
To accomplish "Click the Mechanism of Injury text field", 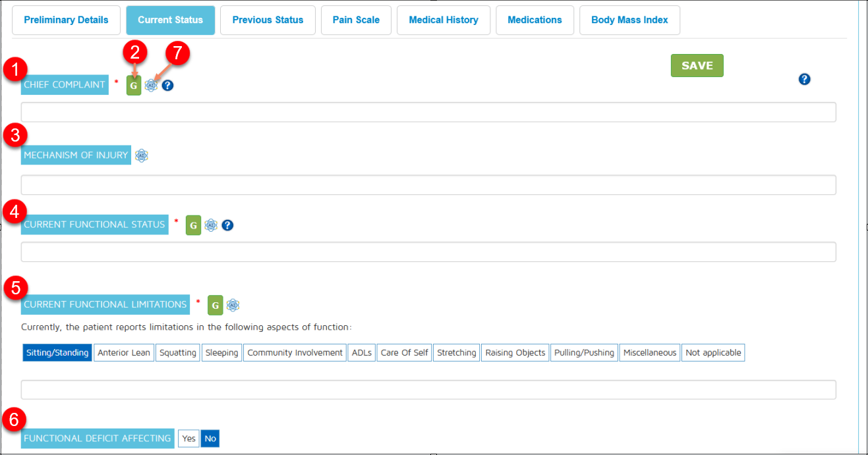I will coord(428,185).
